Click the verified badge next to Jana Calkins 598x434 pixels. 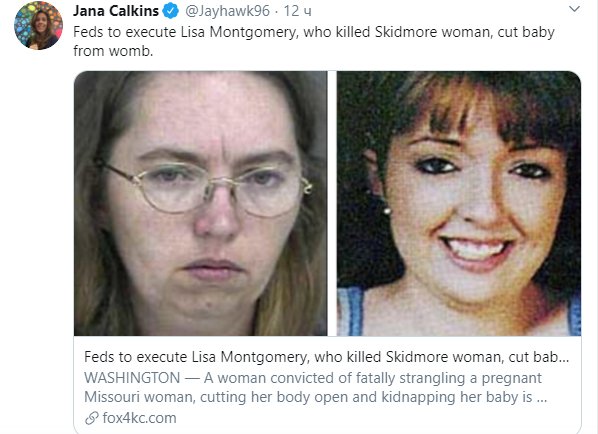[170, 11]
